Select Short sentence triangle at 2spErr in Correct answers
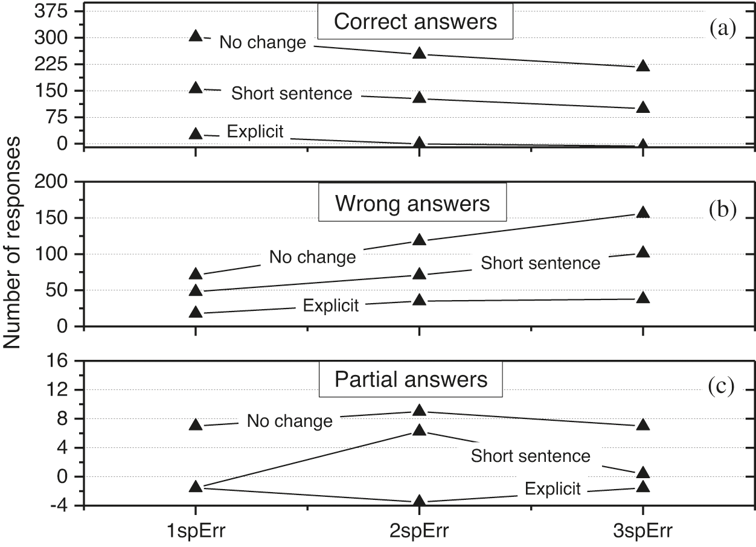Image resolution: width=756 pixels, height=547 pixels. (420, 97)
